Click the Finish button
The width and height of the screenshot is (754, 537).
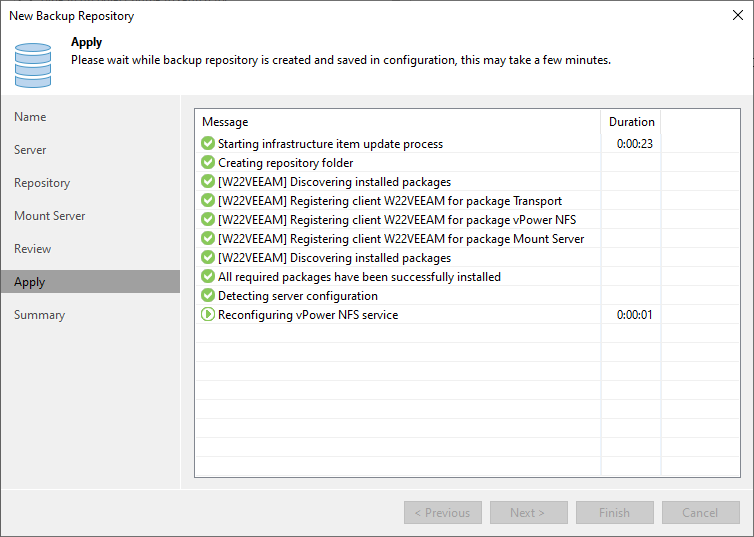coord(615,512)
